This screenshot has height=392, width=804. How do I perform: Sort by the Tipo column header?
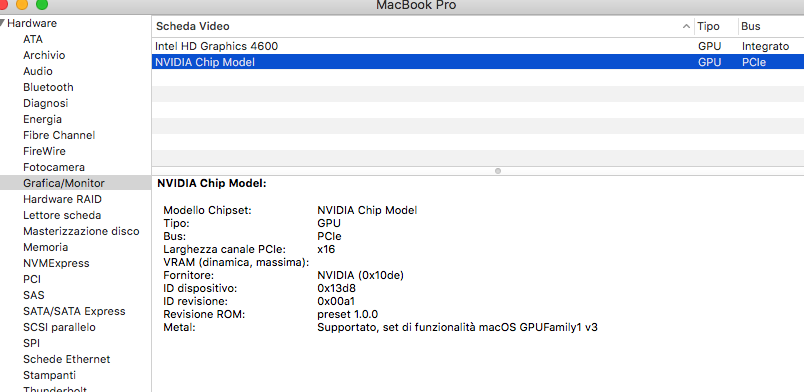708,26
